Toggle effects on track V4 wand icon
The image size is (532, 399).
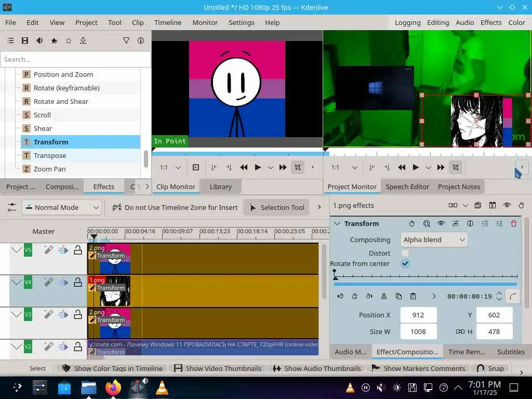tap(48, 282)
